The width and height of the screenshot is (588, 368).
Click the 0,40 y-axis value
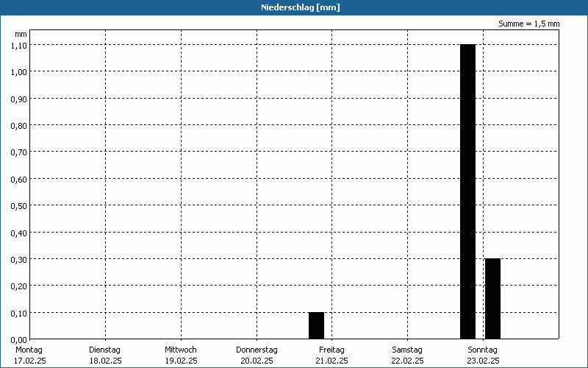19,233
